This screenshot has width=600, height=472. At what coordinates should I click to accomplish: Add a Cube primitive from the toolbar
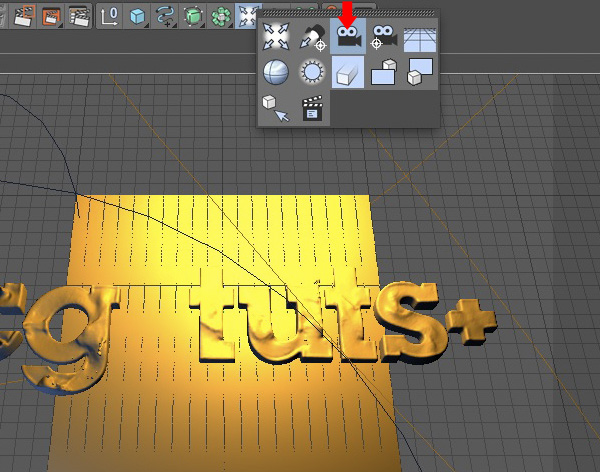coord(137,16)
